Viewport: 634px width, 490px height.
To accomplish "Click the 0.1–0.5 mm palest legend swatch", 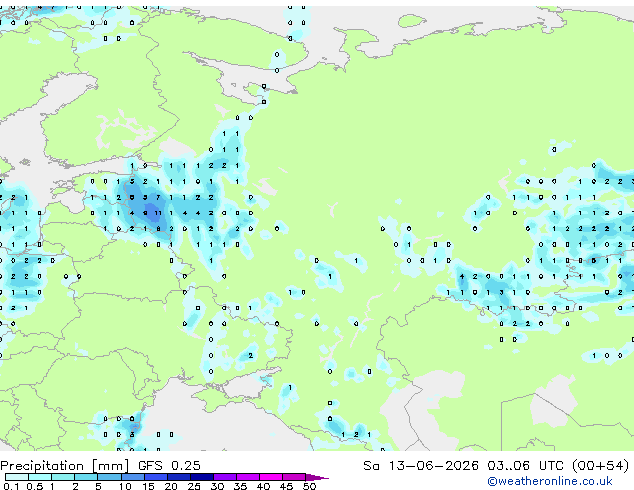I will click(x=17, y=477).
